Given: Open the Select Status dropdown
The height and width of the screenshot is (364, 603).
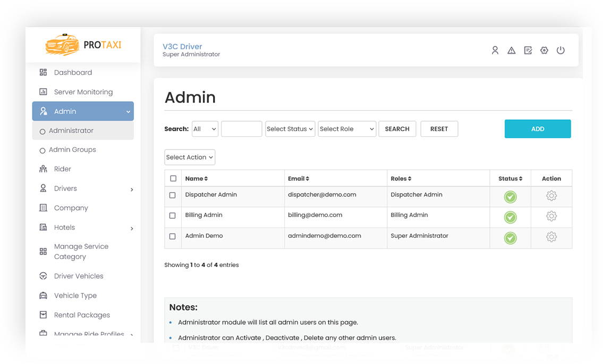Looking at the screenshot, I should (290, 129).
